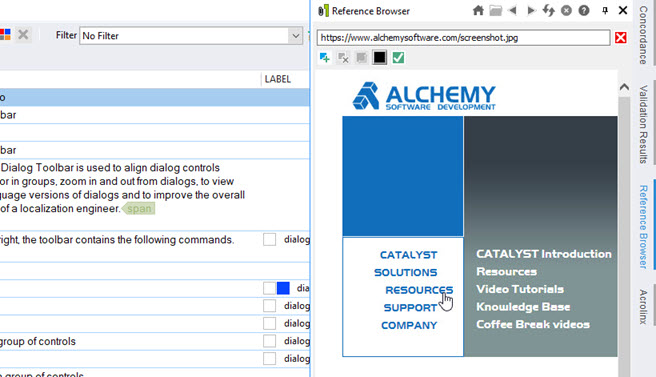This screenshot has width=656, height=377.
Task: Open Video Tutorials link
Action: 520,289
